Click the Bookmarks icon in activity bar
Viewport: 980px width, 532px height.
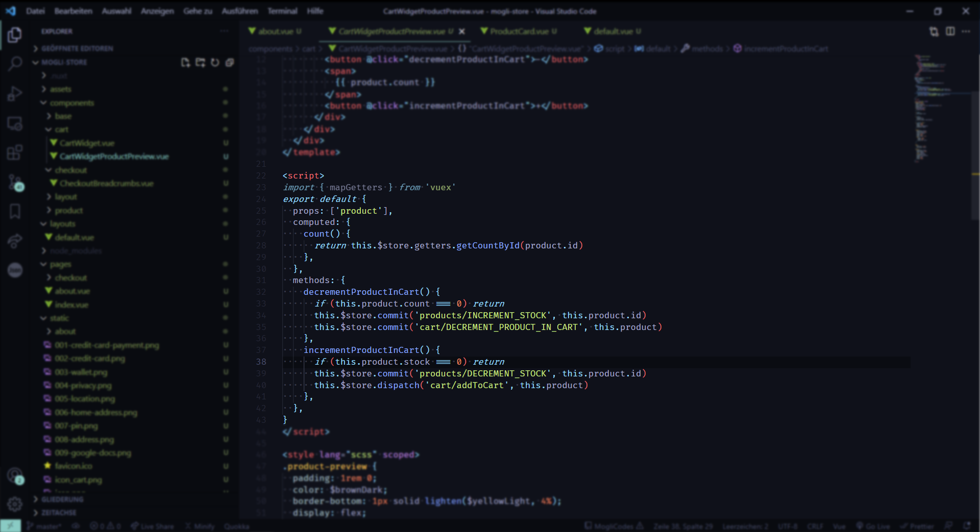[x=15, y=211]
